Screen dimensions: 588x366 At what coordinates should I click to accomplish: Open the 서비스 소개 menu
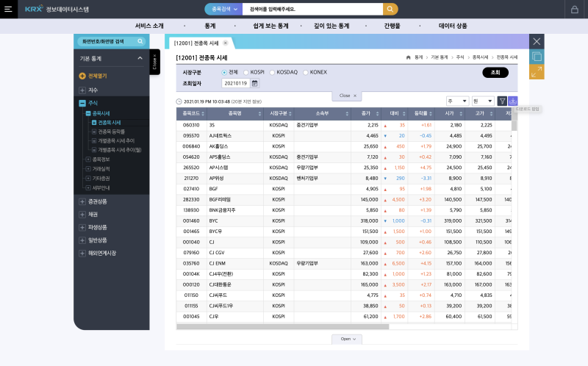[149, 26]
